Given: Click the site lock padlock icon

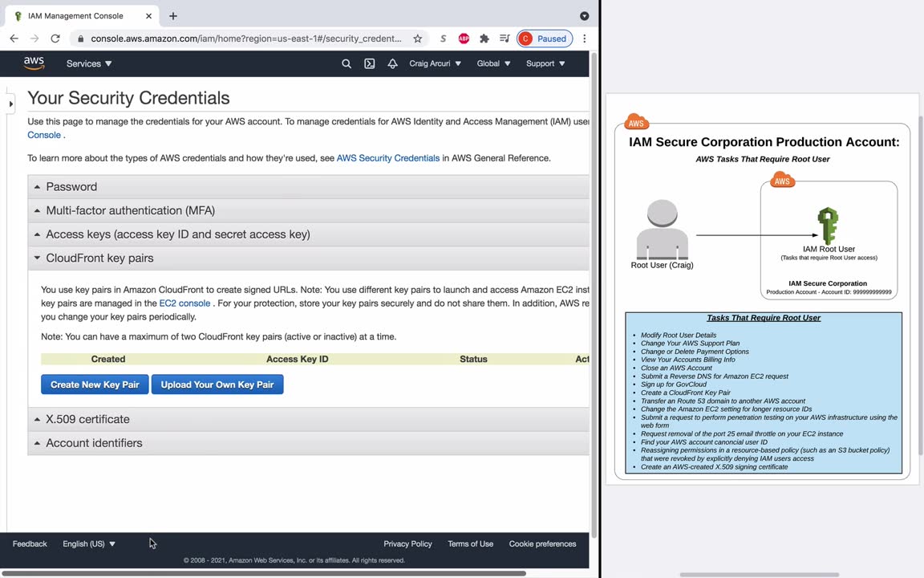Looking at the screenshot, I should 81,39.
